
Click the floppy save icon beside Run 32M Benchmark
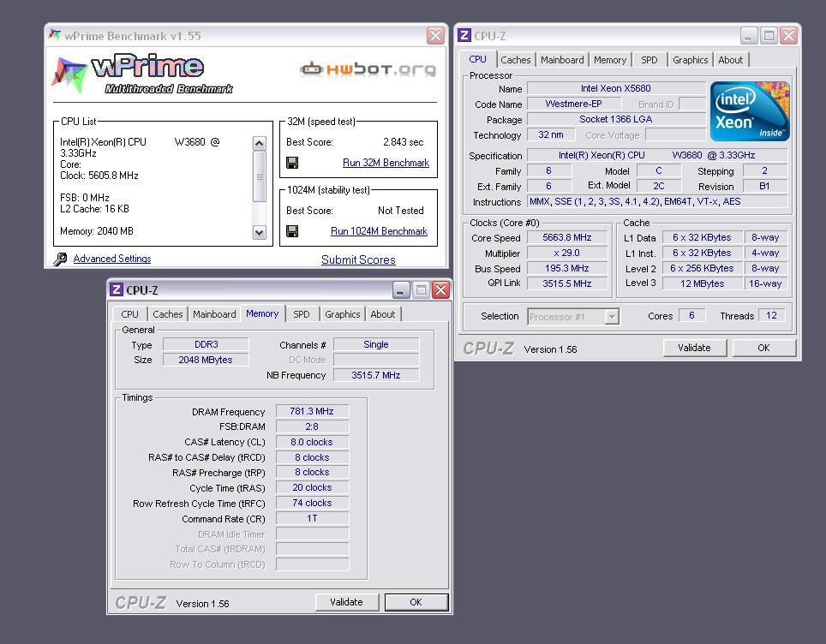click(292, 163)
